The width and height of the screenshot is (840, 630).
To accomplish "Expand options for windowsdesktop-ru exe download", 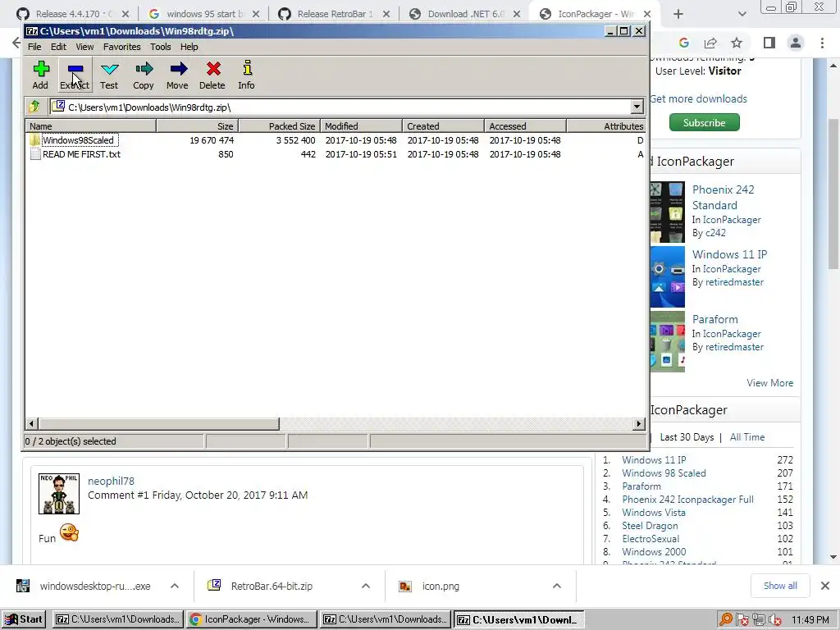I will [x=174, y=586].
